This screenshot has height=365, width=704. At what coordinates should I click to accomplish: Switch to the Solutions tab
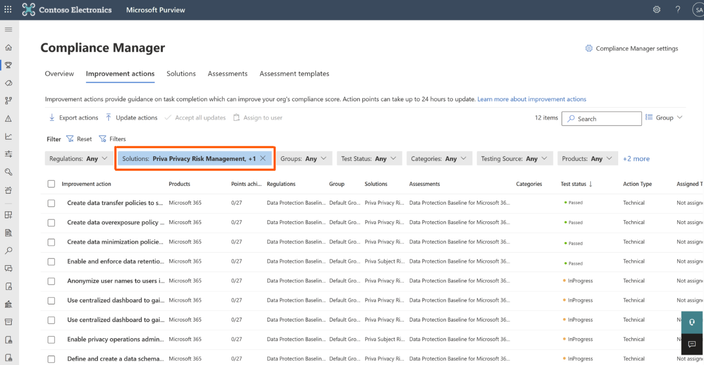[x=181, y=74]
